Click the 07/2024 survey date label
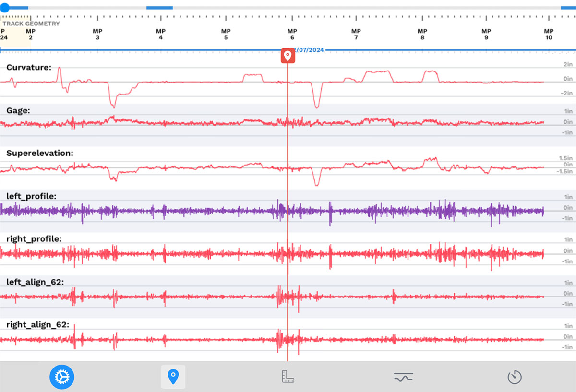Screen dimensions: 576x392 coord(310,50)
